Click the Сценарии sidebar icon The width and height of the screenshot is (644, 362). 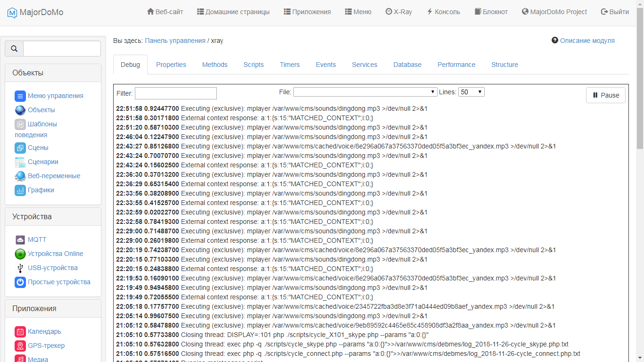20,162
